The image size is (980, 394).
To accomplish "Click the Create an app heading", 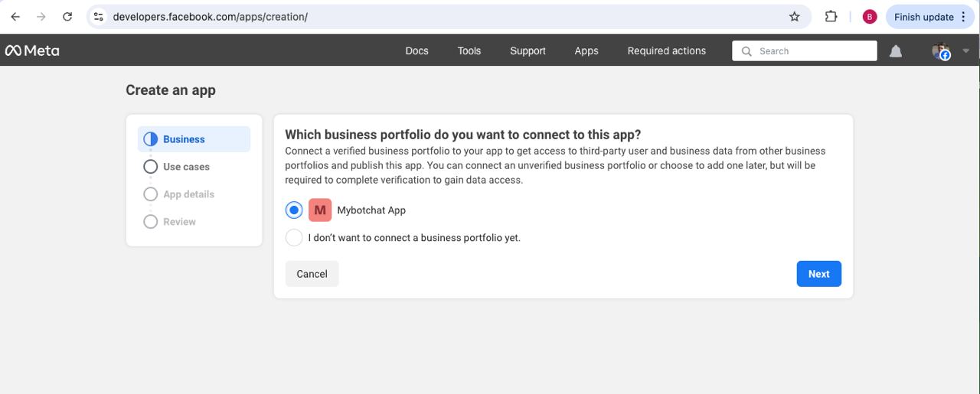I will click(x=171, y=90).
